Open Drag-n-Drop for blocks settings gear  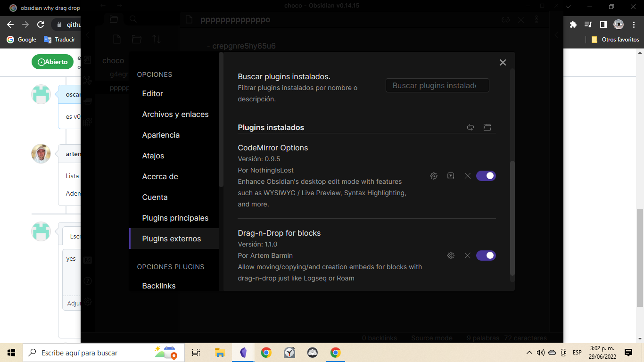point(450,255)
